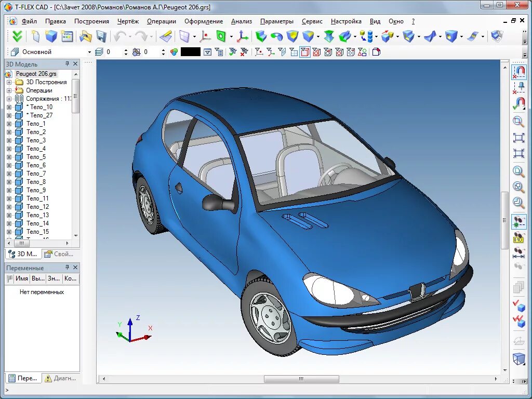532x399 pixels.
Task: Open the Файл menu
Action: tap(29, 21)
